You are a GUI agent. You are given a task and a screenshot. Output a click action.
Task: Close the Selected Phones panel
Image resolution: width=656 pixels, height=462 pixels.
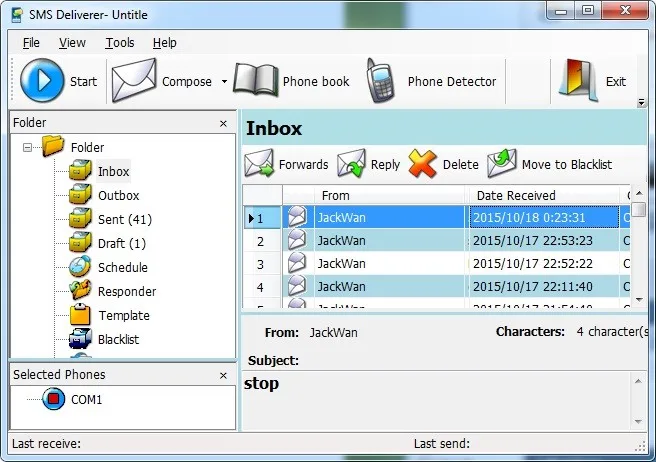223,375
